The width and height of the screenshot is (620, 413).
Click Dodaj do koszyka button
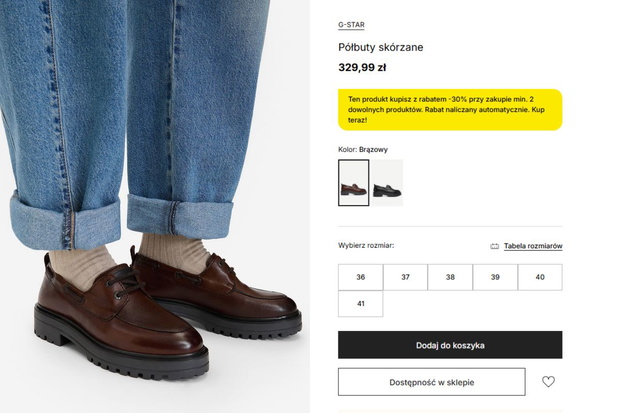pos(450,345)
